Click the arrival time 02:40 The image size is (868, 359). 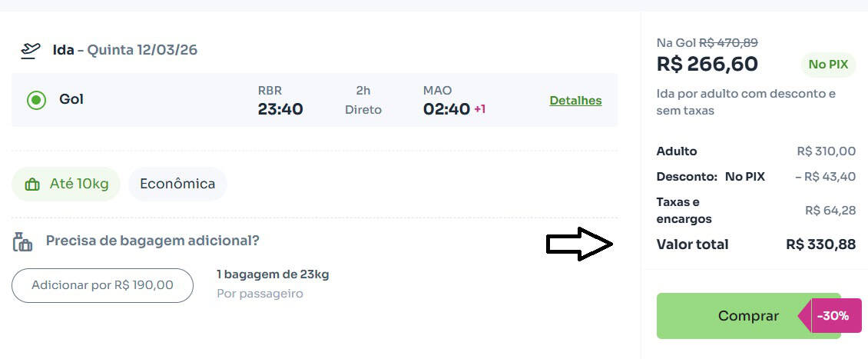[x=446, y=109]
